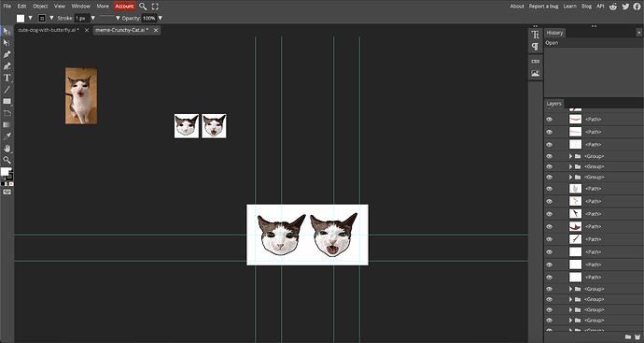Screen dimensions: 644x343
Task: Open the Stroke width dropdown arrow
Action: (x=92, y=18)
